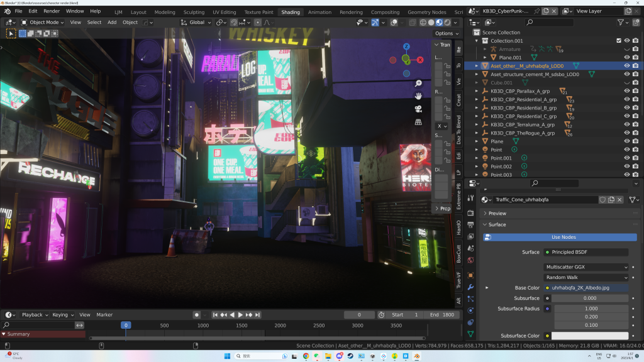644x362 pixels.
Task: Open the File menu
Action: point(18,11)
